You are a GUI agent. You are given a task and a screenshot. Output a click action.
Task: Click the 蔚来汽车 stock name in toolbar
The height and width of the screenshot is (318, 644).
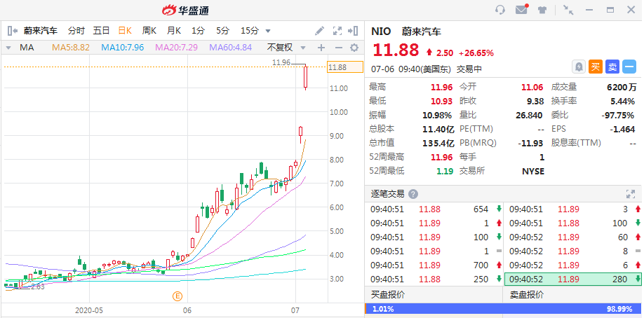[x=41, y=30]
